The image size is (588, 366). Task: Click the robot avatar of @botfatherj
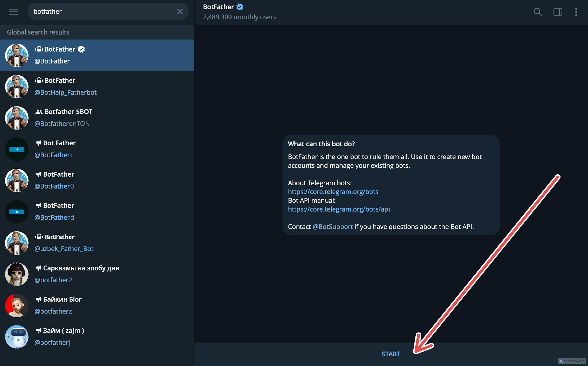click(17, 336)
